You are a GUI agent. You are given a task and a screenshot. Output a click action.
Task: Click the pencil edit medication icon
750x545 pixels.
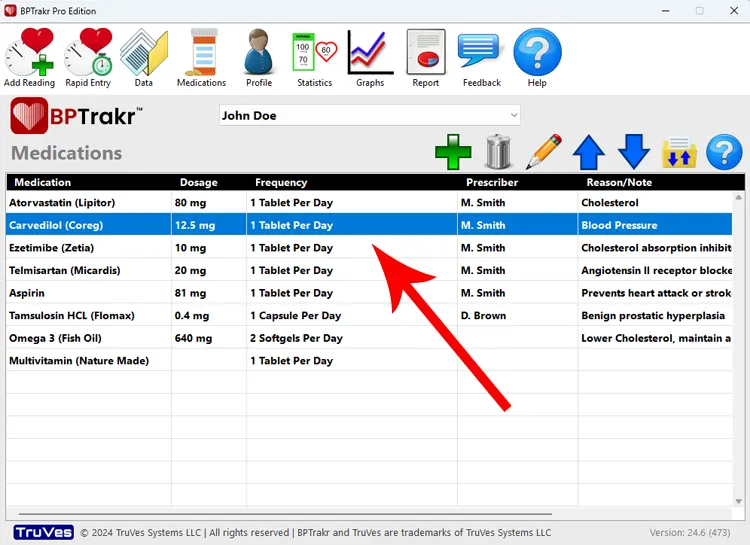click(543, 152)
